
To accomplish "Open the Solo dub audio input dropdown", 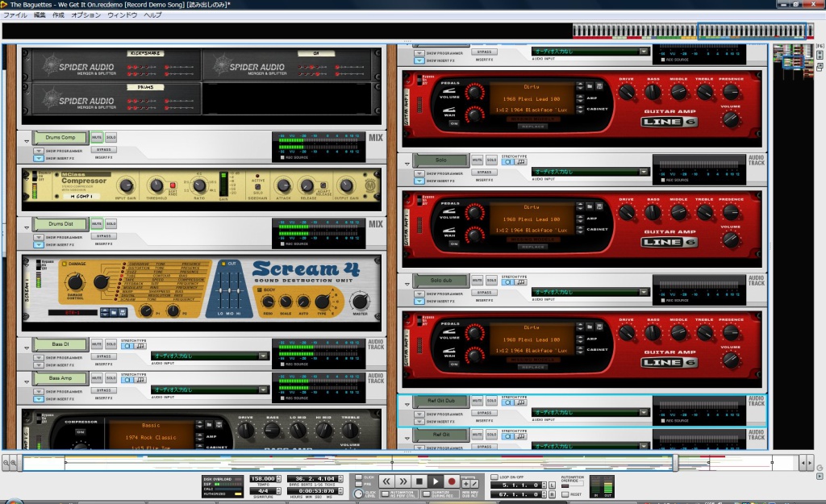I will [x=644, y=292].
